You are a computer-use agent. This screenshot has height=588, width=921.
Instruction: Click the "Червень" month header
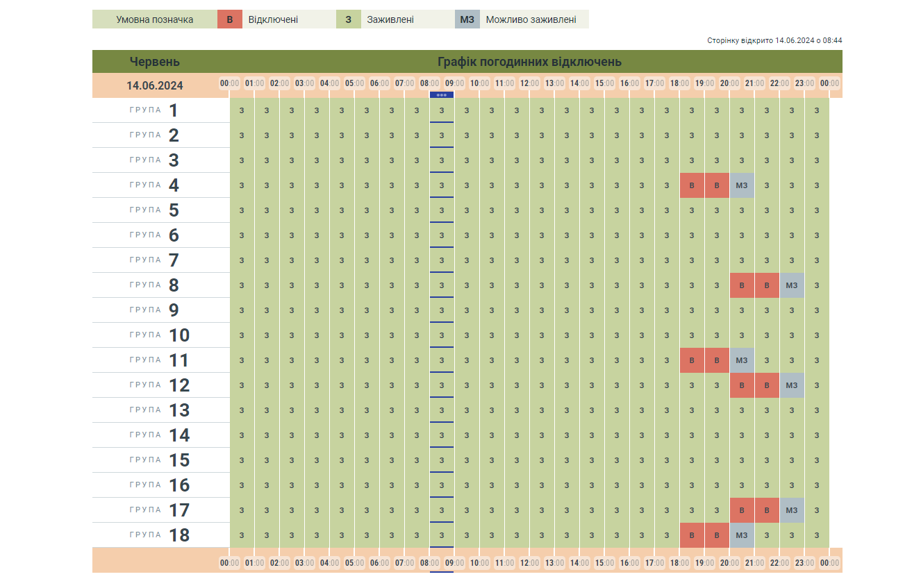pyautogui.click(x=154, y=62)
